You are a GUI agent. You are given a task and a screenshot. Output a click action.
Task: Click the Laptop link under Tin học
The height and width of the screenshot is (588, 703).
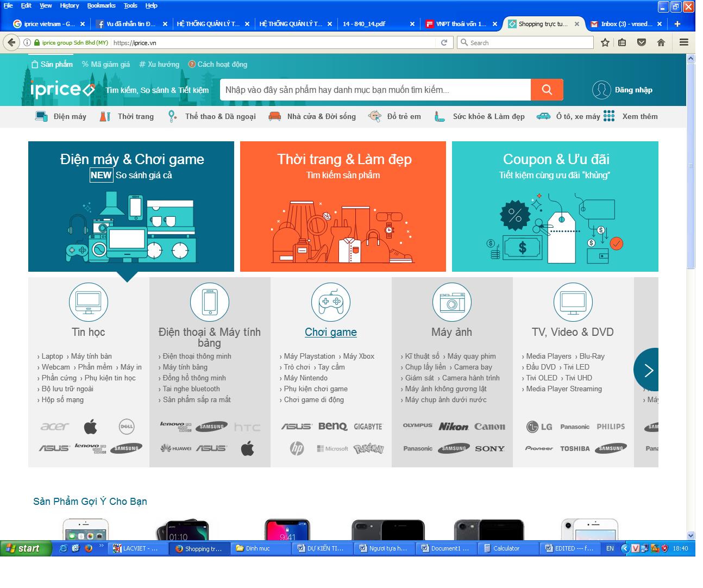[52, 356]
